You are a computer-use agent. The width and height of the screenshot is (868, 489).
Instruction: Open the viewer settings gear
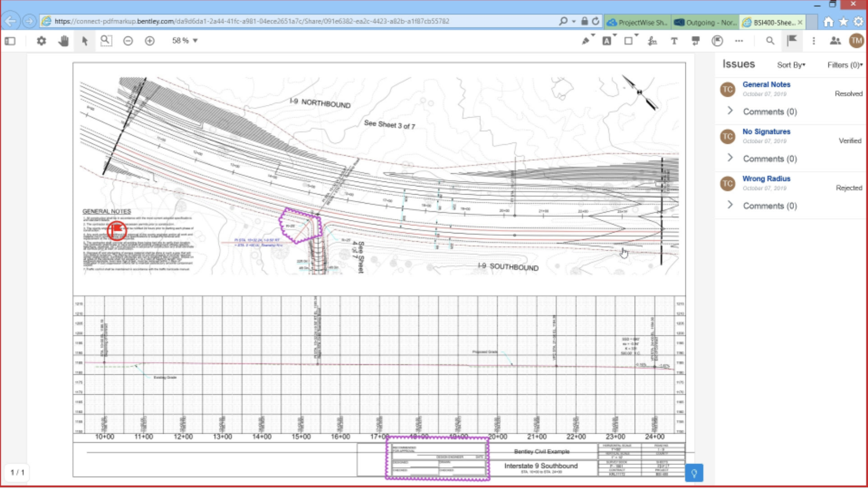click(41, 41)
